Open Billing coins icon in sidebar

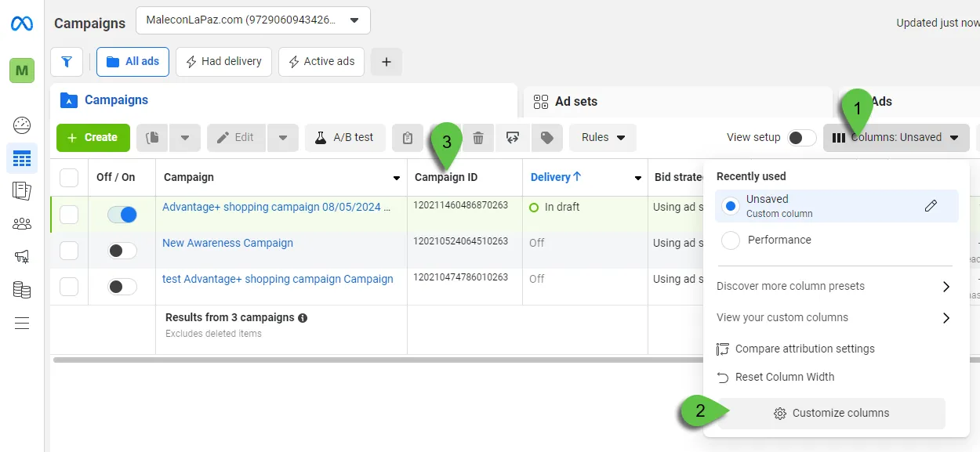pos(22,290)
